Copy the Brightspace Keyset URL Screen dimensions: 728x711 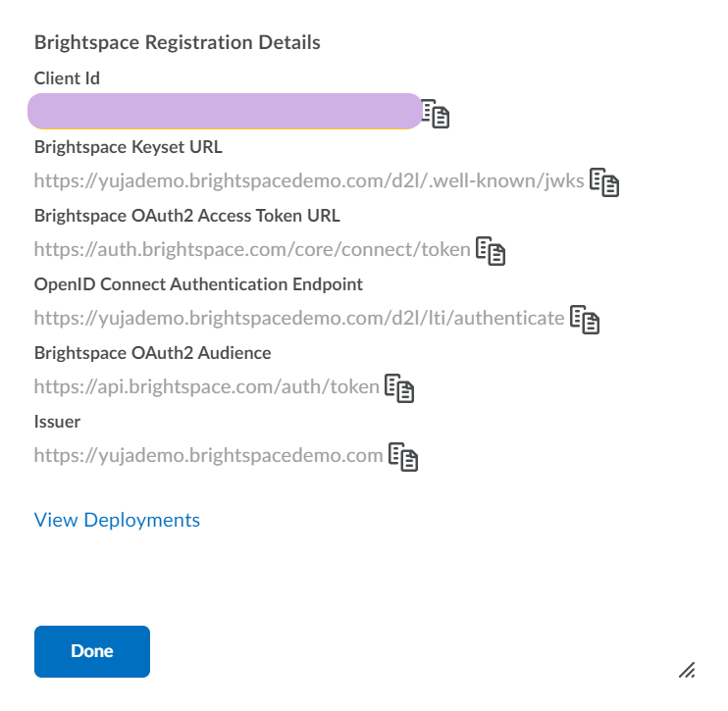[x=604, y=182]
